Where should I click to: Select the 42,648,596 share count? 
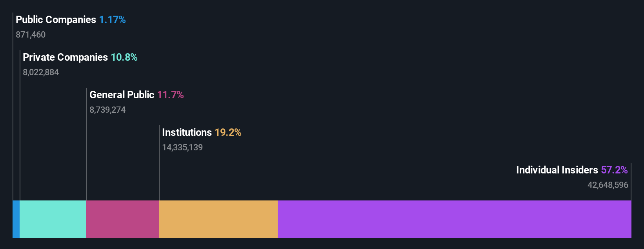608,185
